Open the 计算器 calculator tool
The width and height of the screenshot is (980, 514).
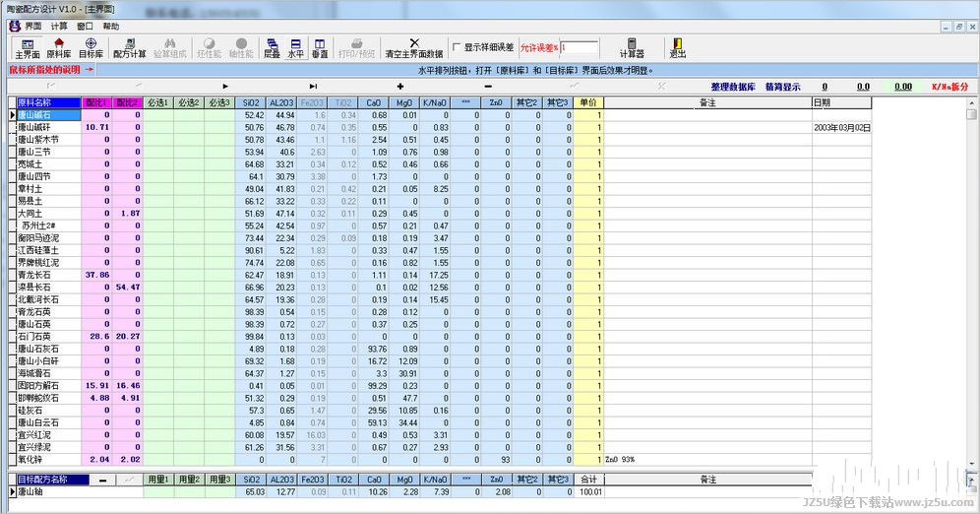coord(632,48)
